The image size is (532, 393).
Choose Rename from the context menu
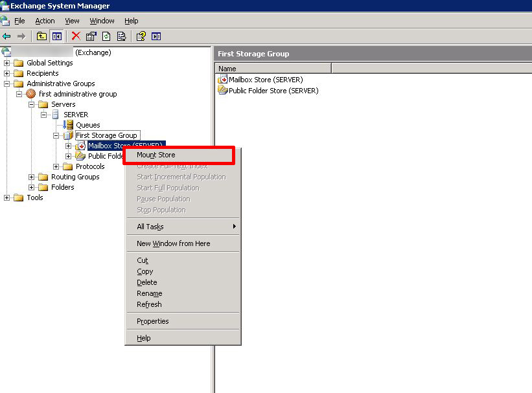tap(183, 293)
